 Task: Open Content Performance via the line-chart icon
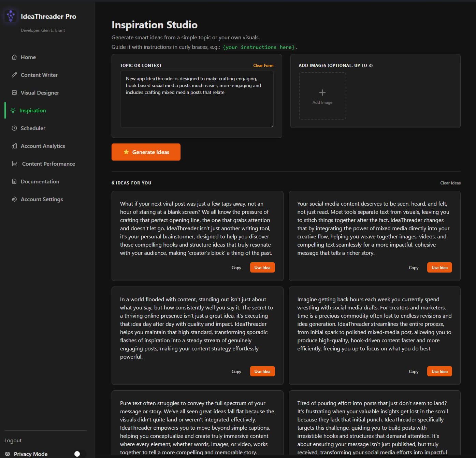14,164
